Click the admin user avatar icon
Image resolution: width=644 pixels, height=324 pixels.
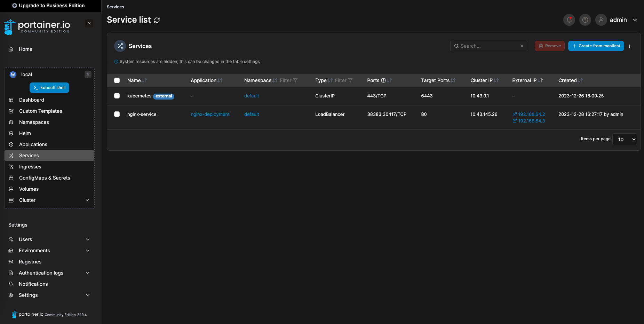click(601, 20)
